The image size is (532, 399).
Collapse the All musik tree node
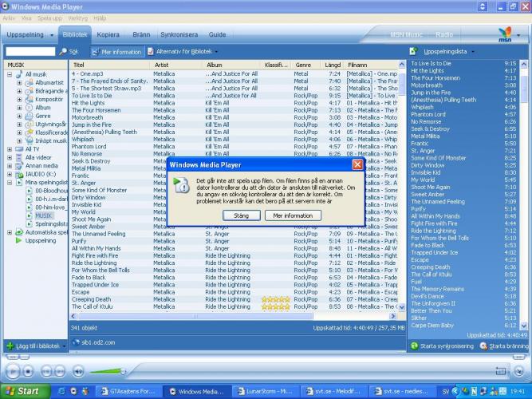pyautogui.click(x=10, y=73)
